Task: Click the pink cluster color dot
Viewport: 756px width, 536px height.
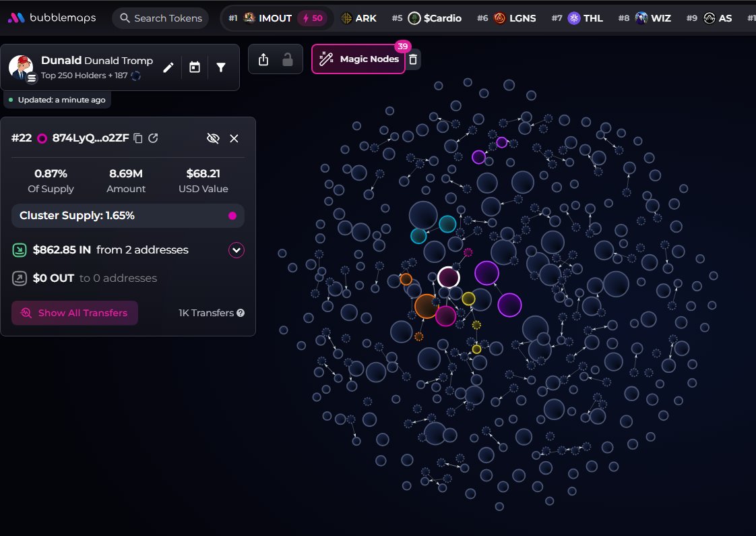Action: 232,216
